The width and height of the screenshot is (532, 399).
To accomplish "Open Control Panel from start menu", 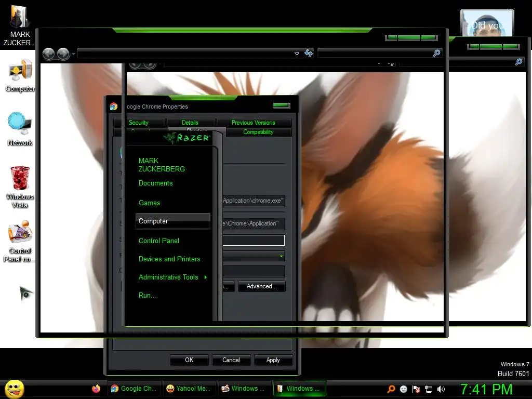I will click(x=159, y=241).
